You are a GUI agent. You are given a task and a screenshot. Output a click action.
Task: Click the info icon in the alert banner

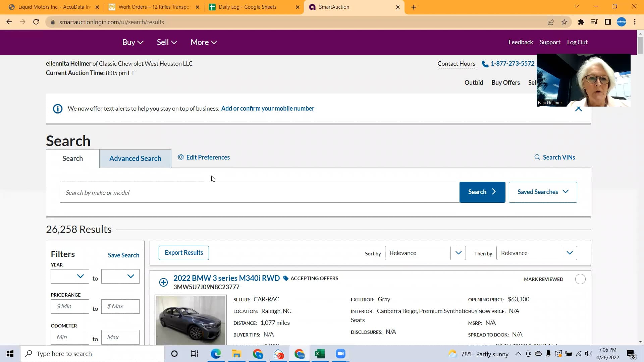(58, 109)
